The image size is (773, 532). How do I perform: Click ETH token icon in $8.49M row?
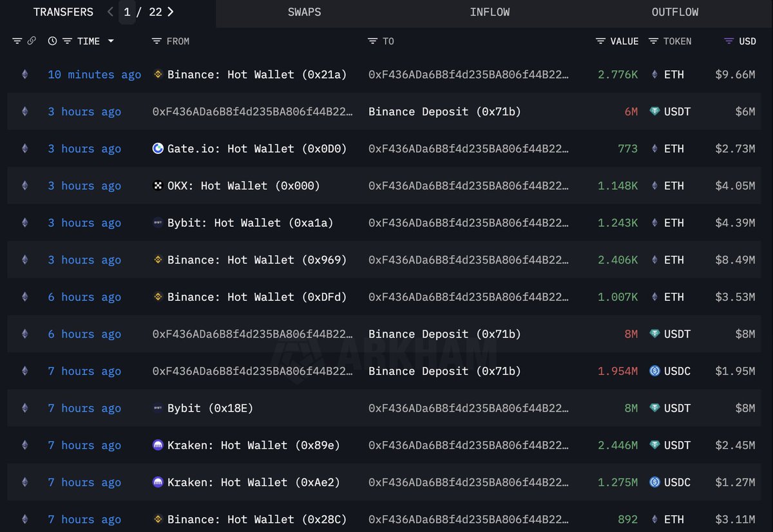pyautogui.click(x=654, y=260)
